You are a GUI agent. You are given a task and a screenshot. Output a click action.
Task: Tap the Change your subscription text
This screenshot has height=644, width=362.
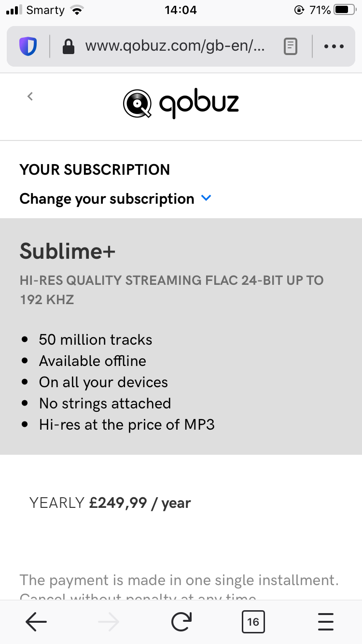107,199
